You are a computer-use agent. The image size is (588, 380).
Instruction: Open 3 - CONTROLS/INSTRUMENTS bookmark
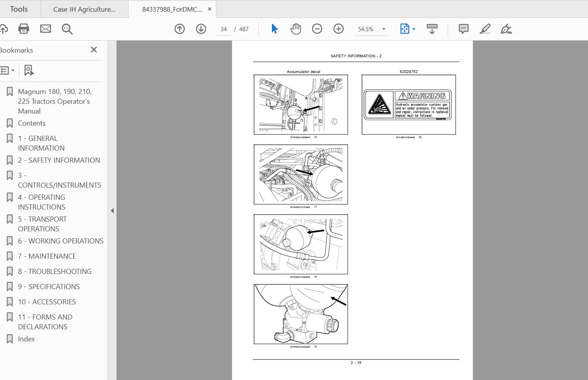click(x=60, y=180)
